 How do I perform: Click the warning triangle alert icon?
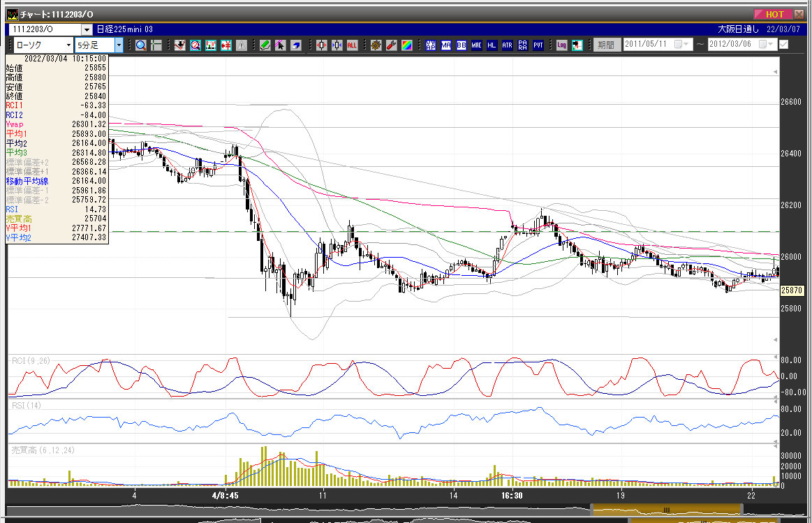click(x=242, y=45)
